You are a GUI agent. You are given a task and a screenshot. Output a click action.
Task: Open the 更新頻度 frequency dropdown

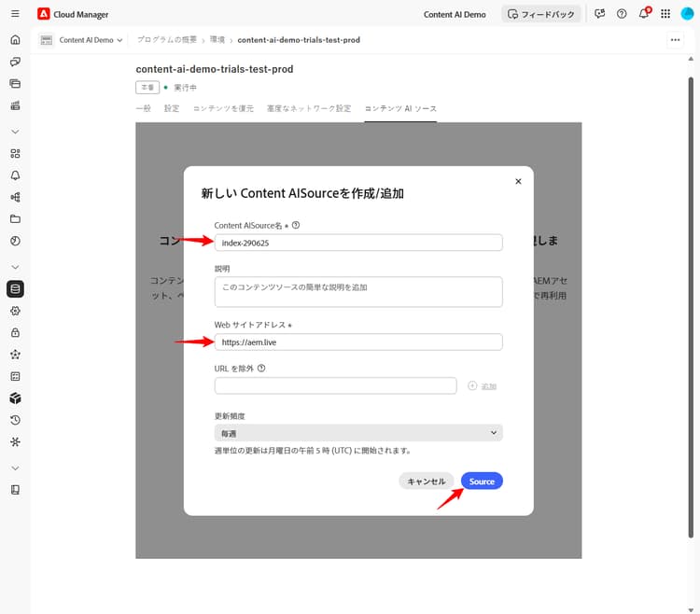coord(358,433)
